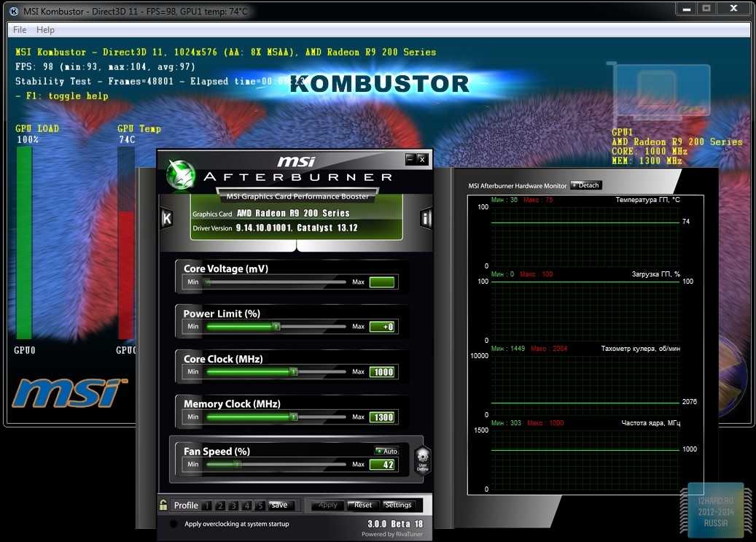This screenshot has height=542, width=756.
Task: Select profile slot 3
Action: pyautogui.click(x=233, y=506)
